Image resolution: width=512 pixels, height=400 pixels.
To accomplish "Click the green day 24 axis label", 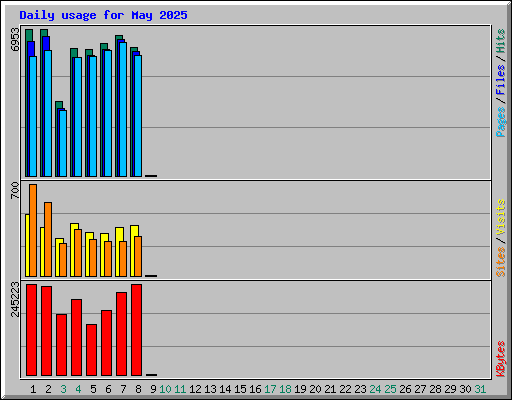I will click(375, 389).
